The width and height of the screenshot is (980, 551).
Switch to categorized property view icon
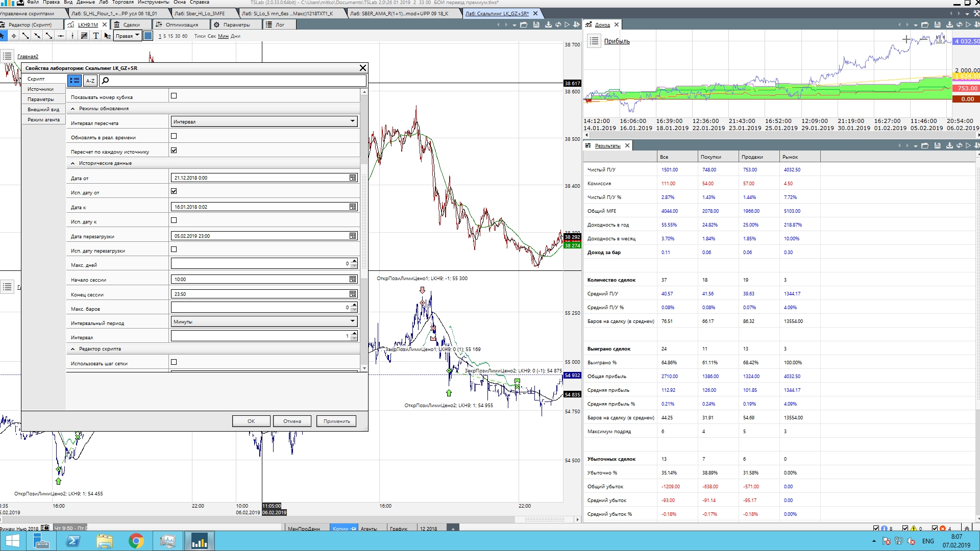75,81
